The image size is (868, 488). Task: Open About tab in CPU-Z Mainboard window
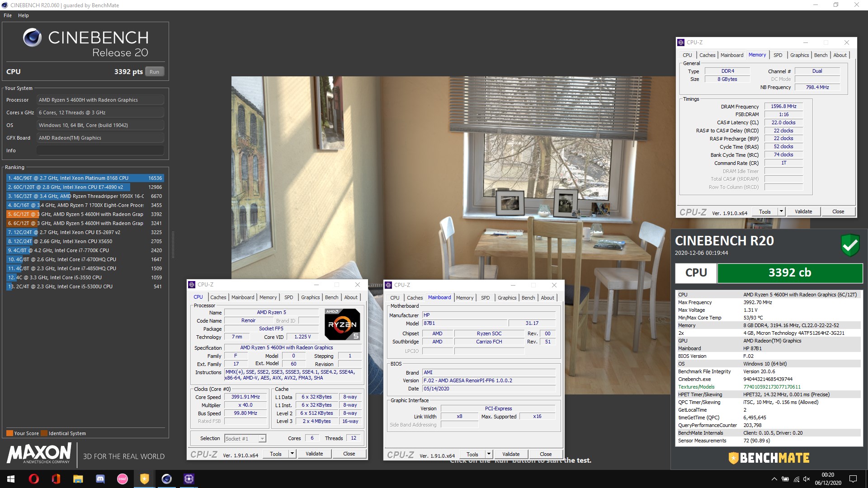click(x=547, y=298)
